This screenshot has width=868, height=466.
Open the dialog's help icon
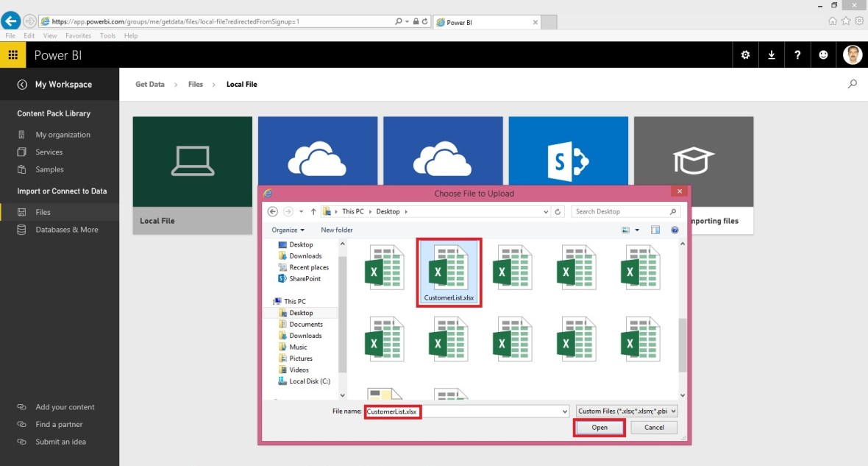tap(675, 230)
